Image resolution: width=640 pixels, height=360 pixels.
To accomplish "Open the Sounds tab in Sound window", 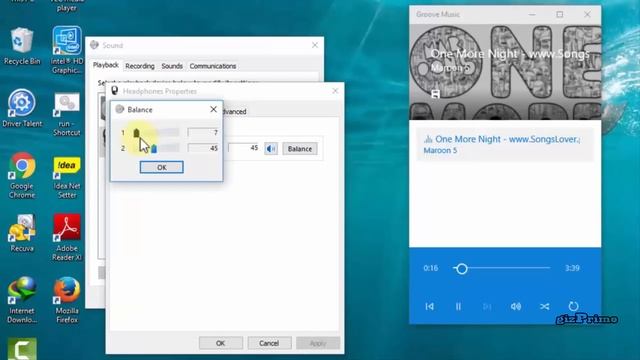I will pyautogui.click(x=172, y=66).
